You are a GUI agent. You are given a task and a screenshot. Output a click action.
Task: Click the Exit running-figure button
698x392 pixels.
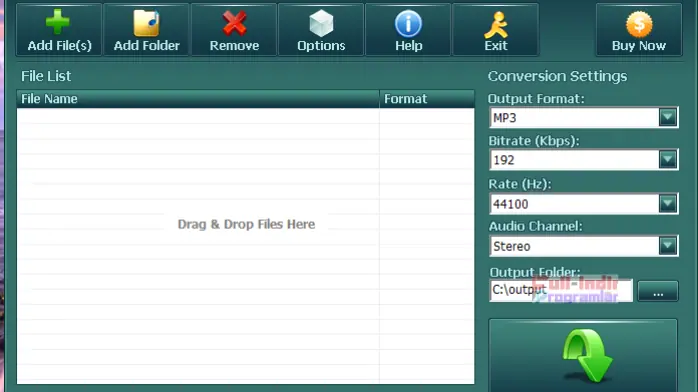(495, 30)
